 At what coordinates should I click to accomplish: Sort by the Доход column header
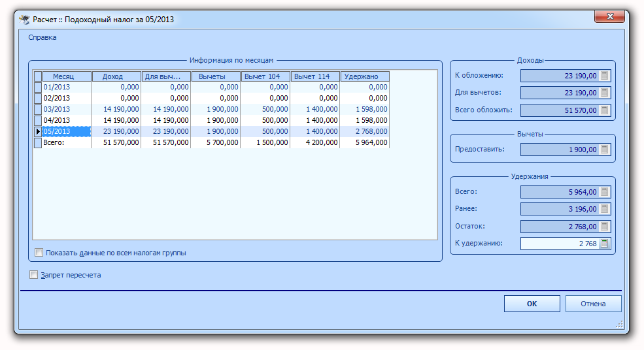click(x=116, y=76)
